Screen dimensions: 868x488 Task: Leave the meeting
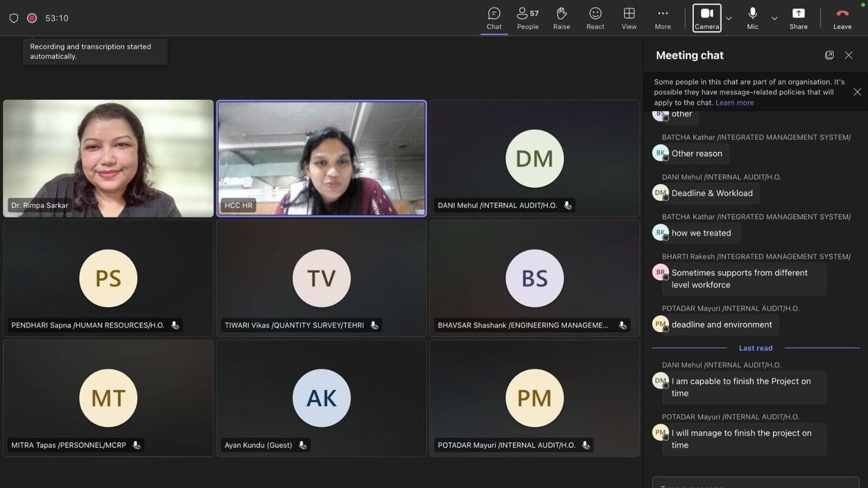point(842,18)
